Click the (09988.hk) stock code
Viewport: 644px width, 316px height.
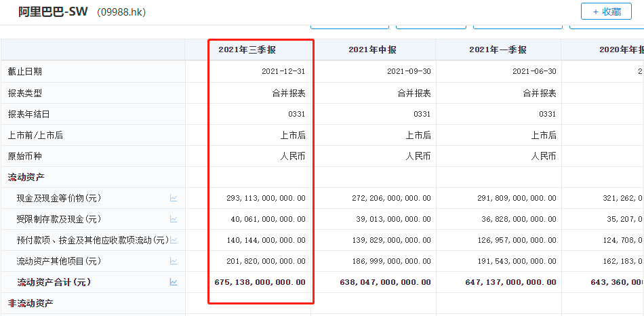point(121,12)
